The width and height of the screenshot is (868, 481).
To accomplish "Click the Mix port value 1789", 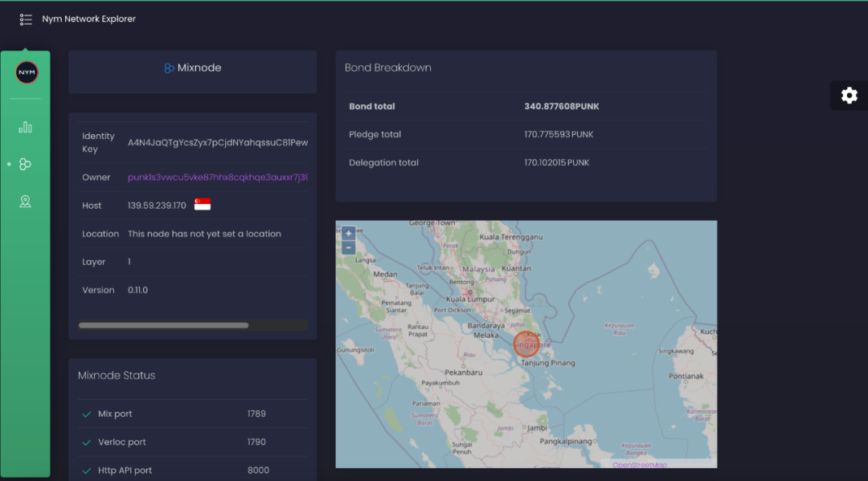I will point(256,414).
